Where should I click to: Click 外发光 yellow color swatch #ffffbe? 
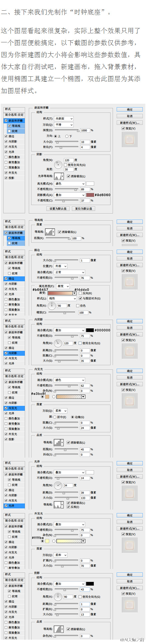coord(47,541)
